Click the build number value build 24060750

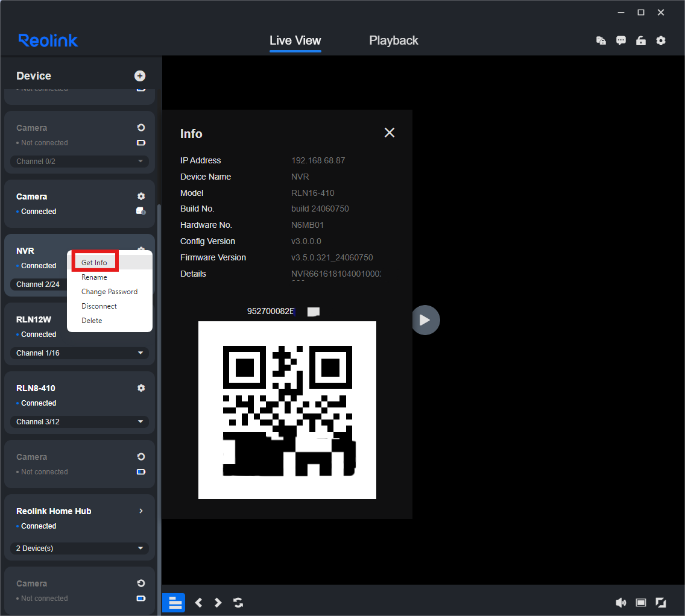pos(320,209)
